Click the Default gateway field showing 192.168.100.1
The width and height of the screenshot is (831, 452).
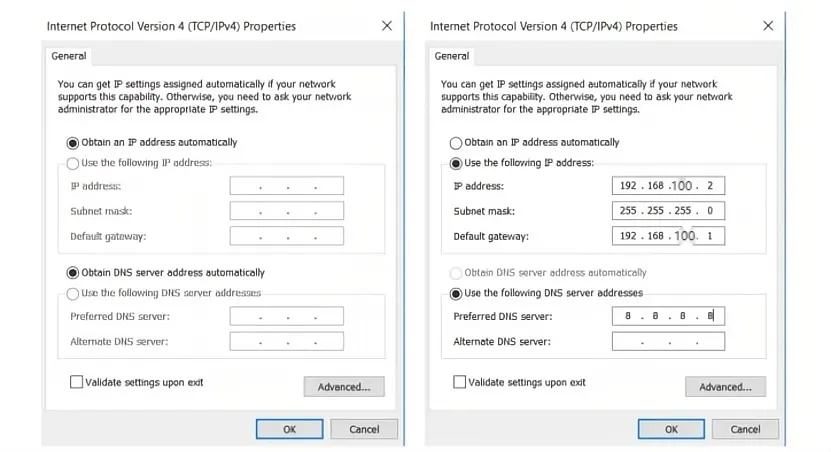pos(668,236)
